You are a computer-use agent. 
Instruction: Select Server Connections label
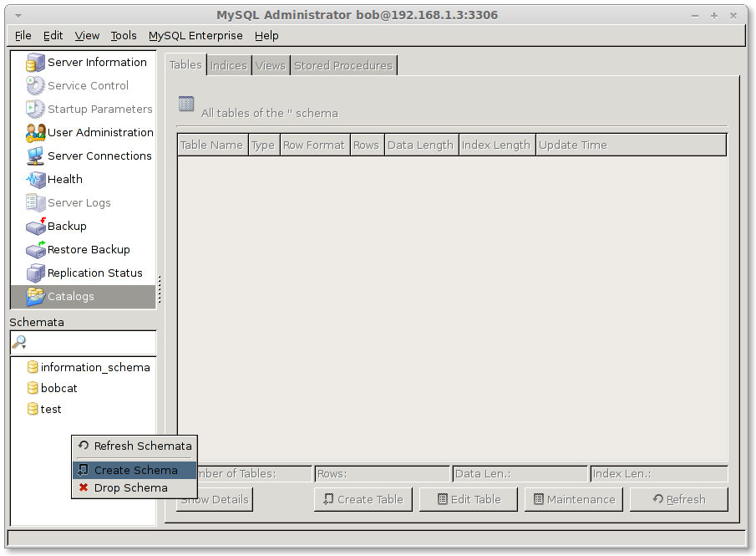pyautogui.click(x=99, y=156)
